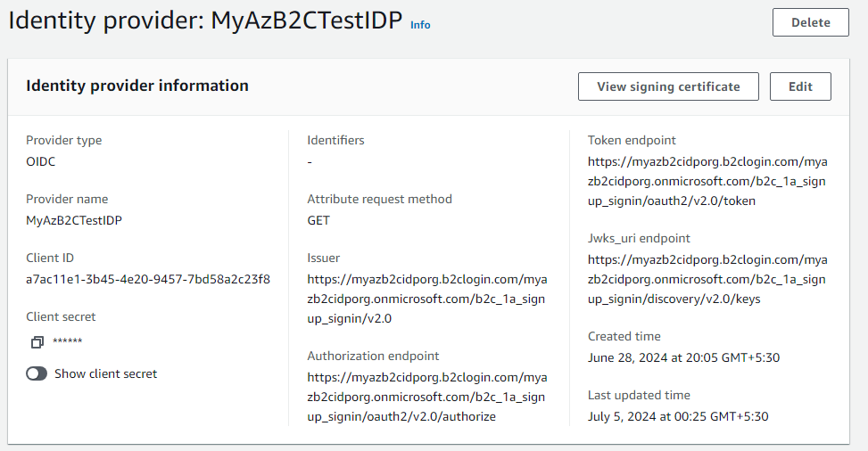Click the masked client secret asterisks
The image size is (868, 451).
coord(68,341)
